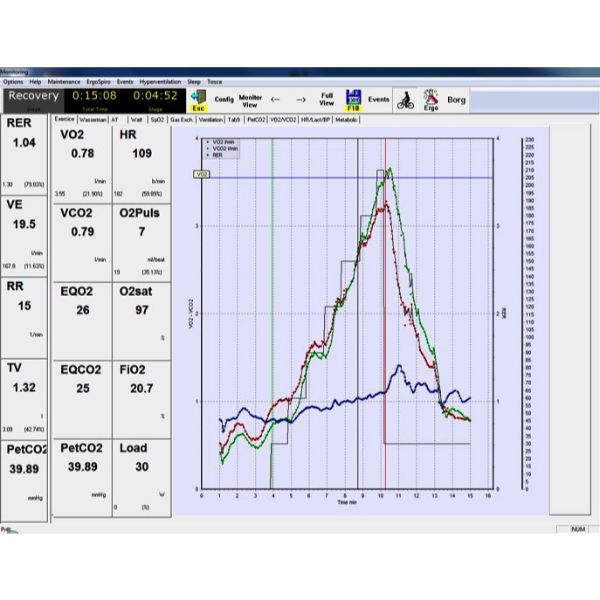Viewport: 600px width, 600px height.
Task: Open the Events menu in menu bar
Action: click(125, 82)
